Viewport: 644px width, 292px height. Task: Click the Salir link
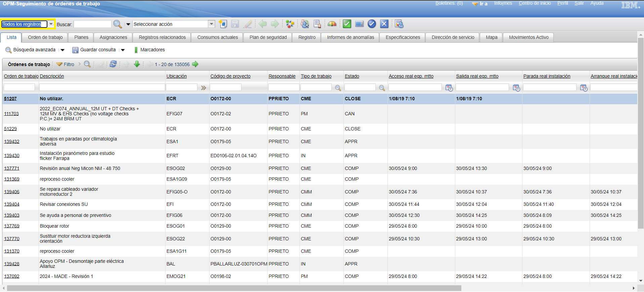[579, 3]
